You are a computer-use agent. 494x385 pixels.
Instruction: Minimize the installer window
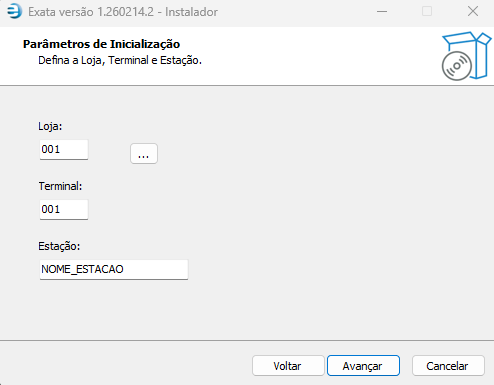pos(382,12)
